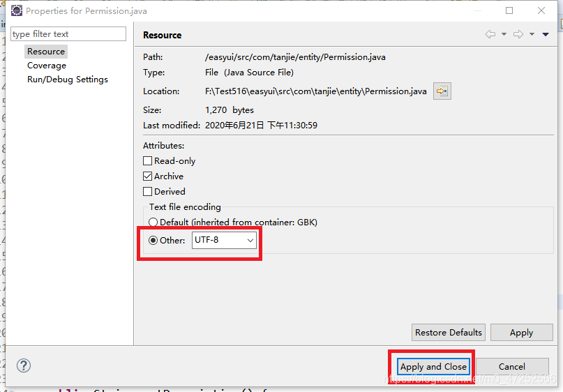This screenshot has height=392, width=563.
Task: Click the Show In System Explorer icon
Action: (x=442, y=91)
